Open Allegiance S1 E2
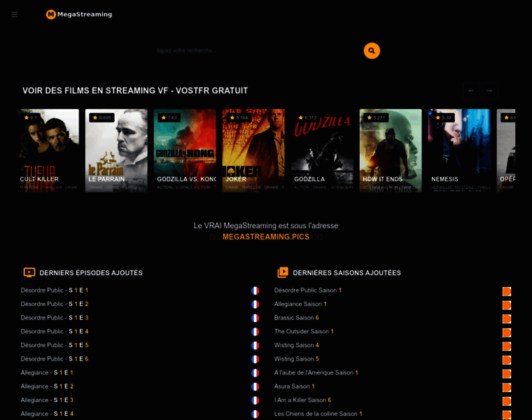 tap(47, 386)
